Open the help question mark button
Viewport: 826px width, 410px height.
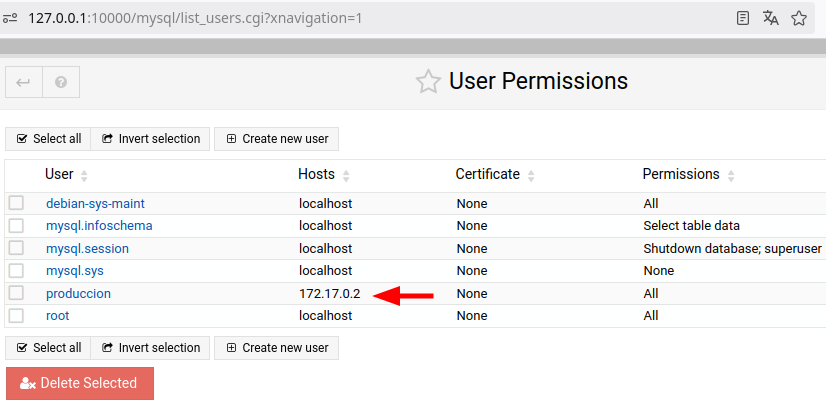[61, 82]
